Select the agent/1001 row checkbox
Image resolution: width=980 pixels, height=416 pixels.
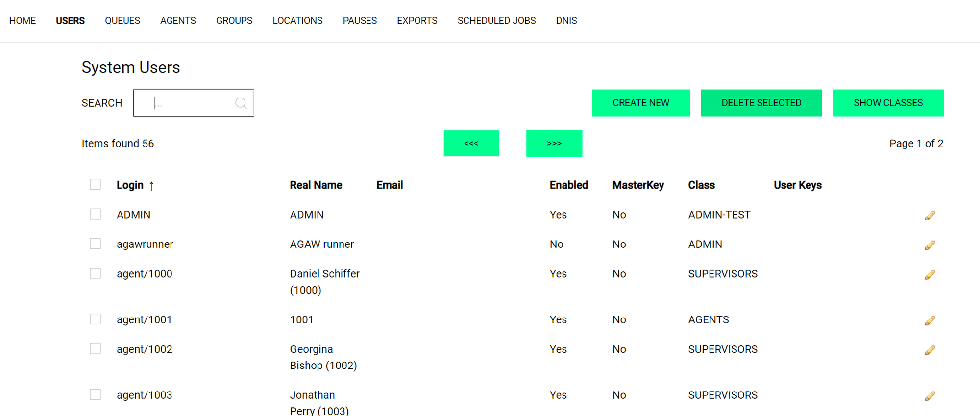coord(96,319)
